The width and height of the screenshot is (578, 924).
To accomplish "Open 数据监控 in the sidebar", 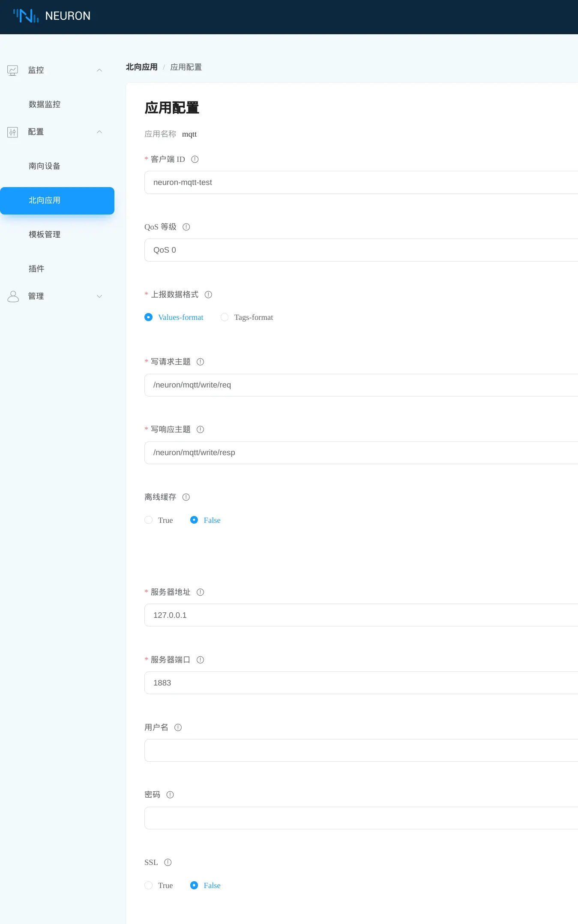I will [45, 104].
